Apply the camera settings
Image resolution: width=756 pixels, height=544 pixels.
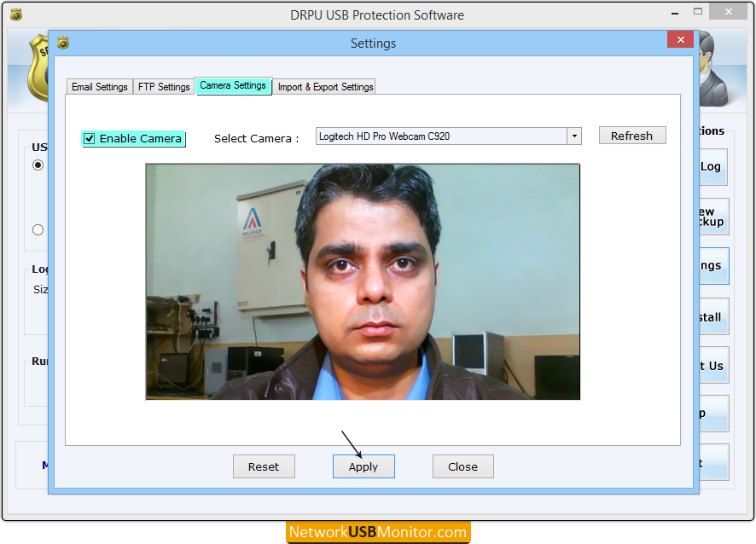pyautogui.click(x=363, y=466)
